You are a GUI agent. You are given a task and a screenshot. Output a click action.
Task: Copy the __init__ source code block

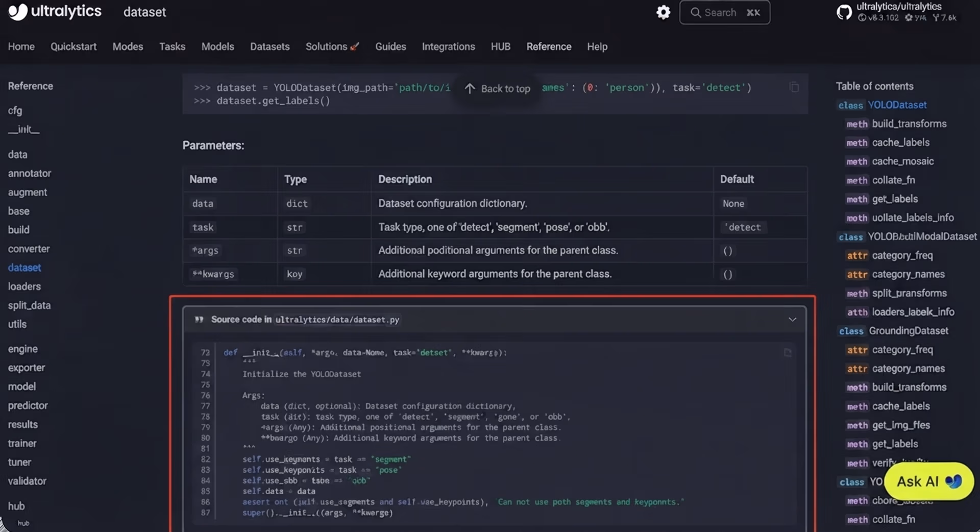(788, 353)
